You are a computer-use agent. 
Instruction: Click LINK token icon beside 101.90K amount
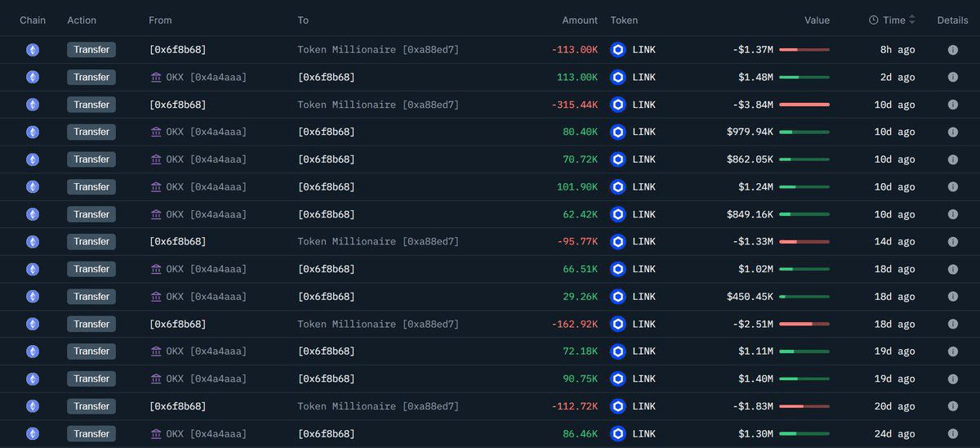pos(618,186)
